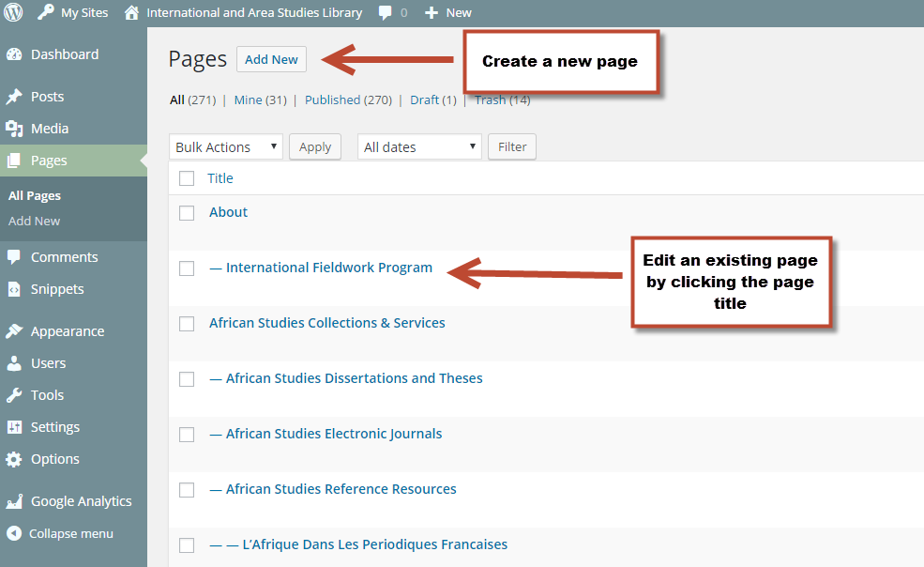Select the African Studies Electronic Journals checkbox
The image size is (924, 567).
pyautogui.click(x=186, y=434)
